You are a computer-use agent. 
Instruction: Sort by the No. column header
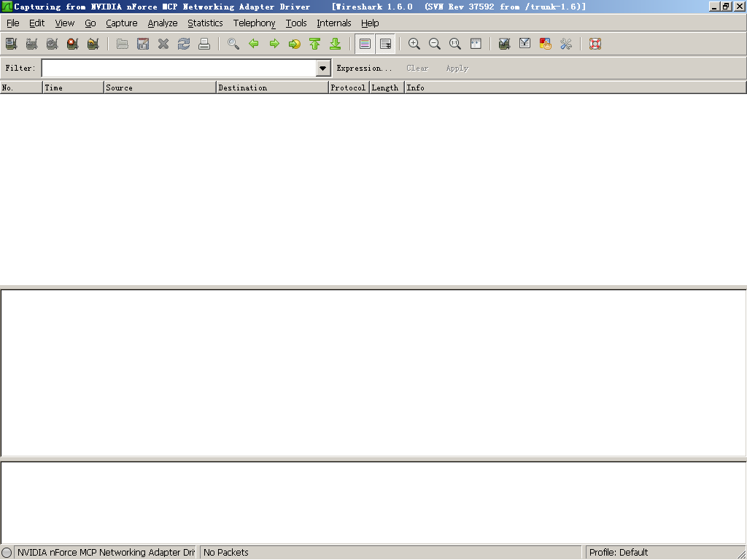click(21, 87)
